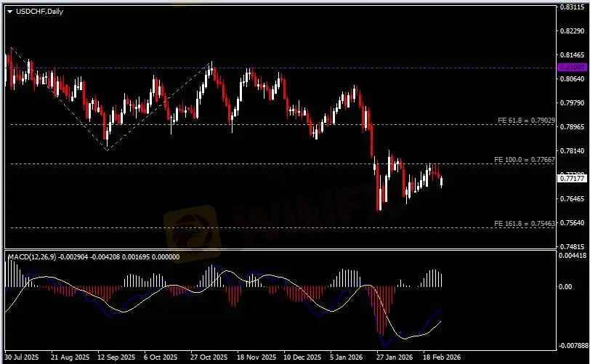
Task: Click the 0.78965 price scale value
Action: (x=572, y=126)
